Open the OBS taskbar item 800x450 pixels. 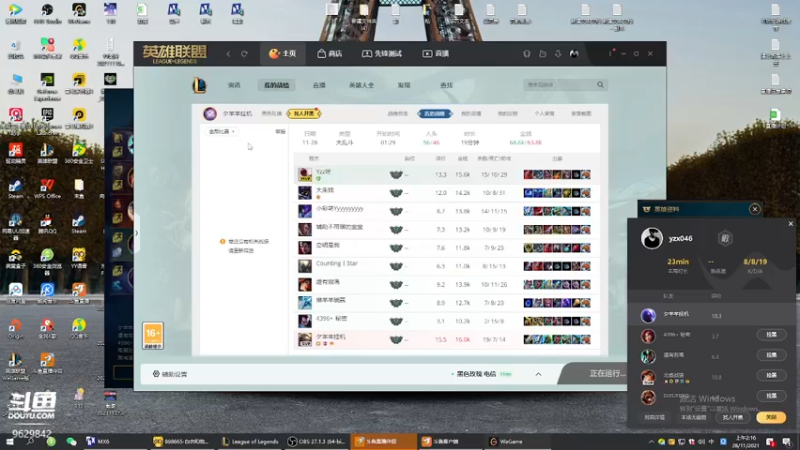(315, 442)
